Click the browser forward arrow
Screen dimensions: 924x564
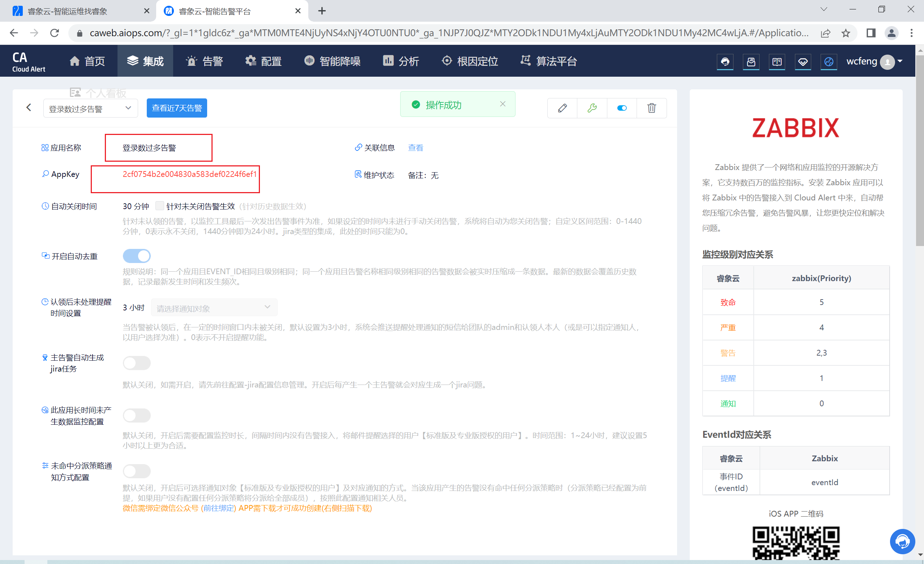[x=34, y=33]
